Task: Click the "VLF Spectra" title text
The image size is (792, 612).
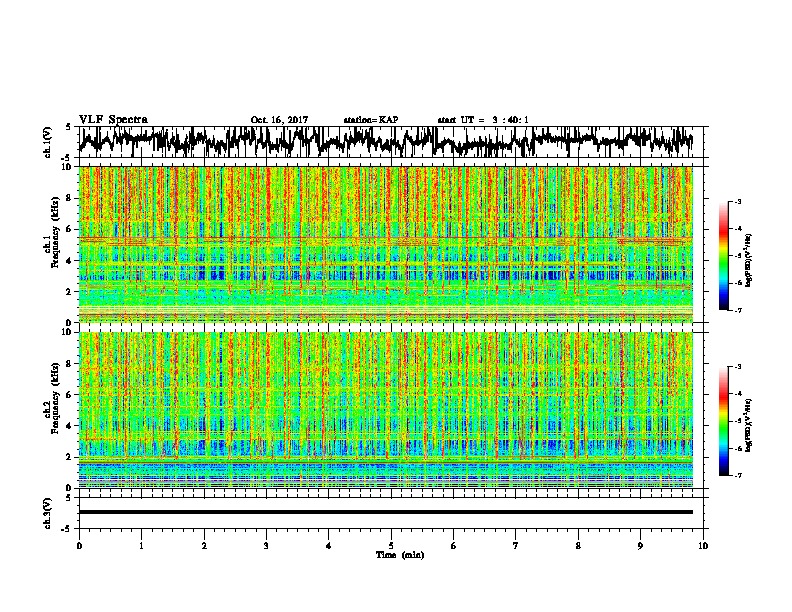Action: [113, 120]
